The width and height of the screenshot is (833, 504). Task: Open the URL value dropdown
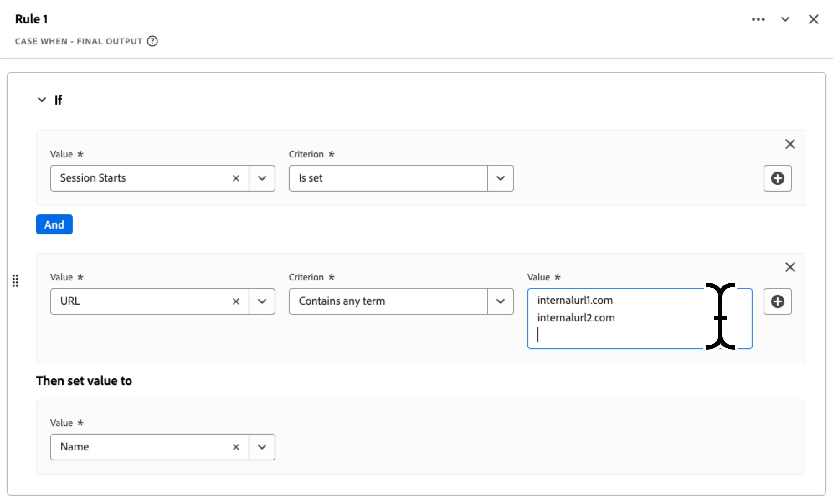pos(262,301)
